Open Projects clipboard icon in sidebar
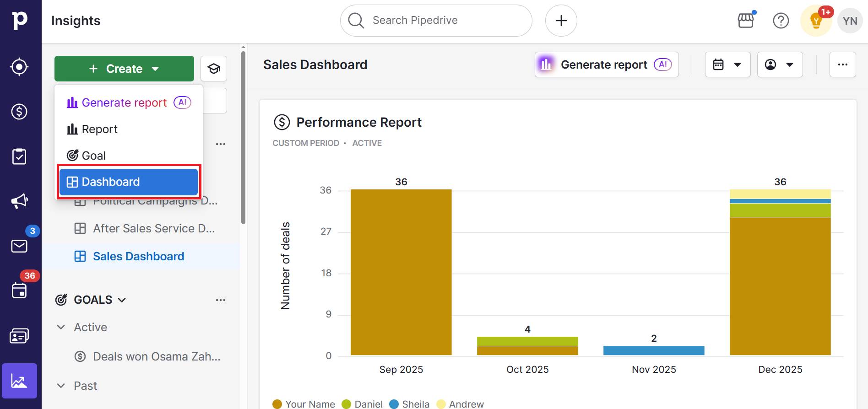 [x=19, y=156]
